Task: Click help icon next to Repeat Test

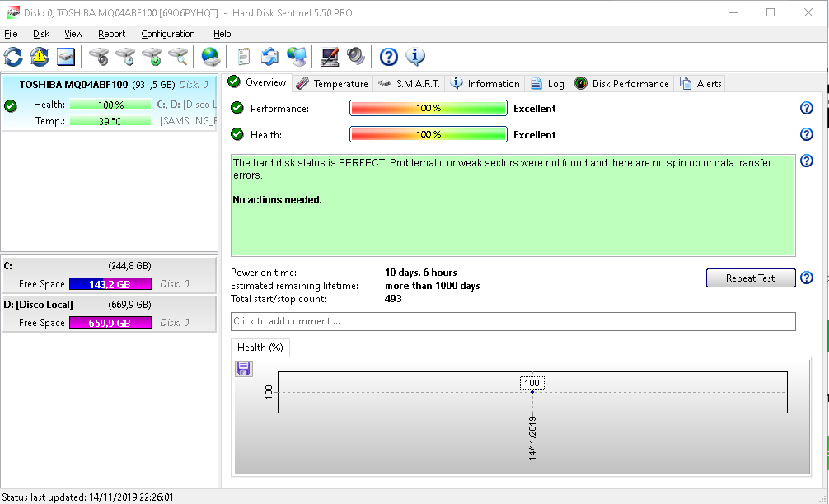Action: pyautogui.click(x=806, y=278)
